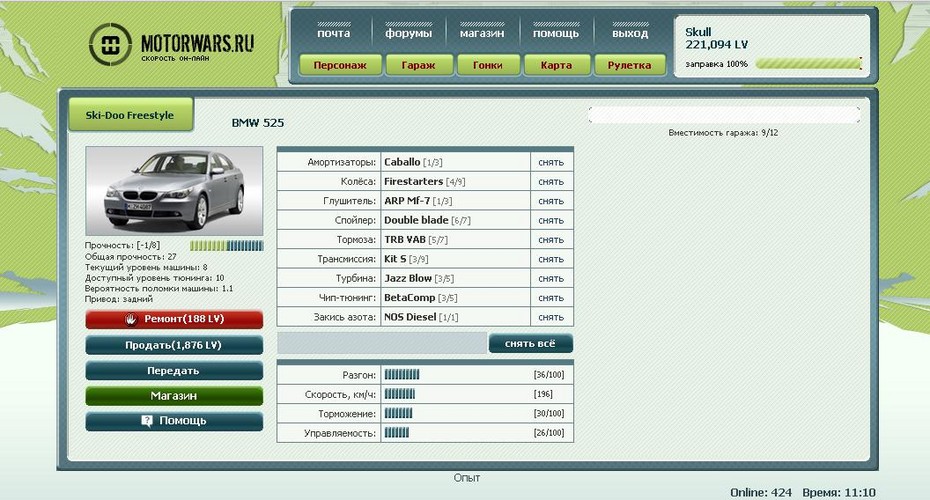
Task: Click снять for TRB VAB brakes
Action: tap(551, 240)
